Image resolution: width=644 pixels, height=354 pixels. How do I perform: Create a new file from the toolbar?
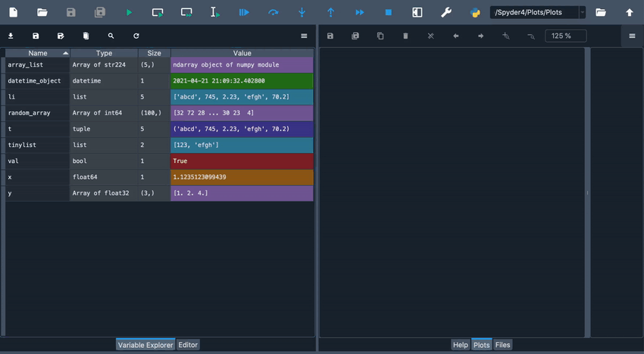[14, 12]
